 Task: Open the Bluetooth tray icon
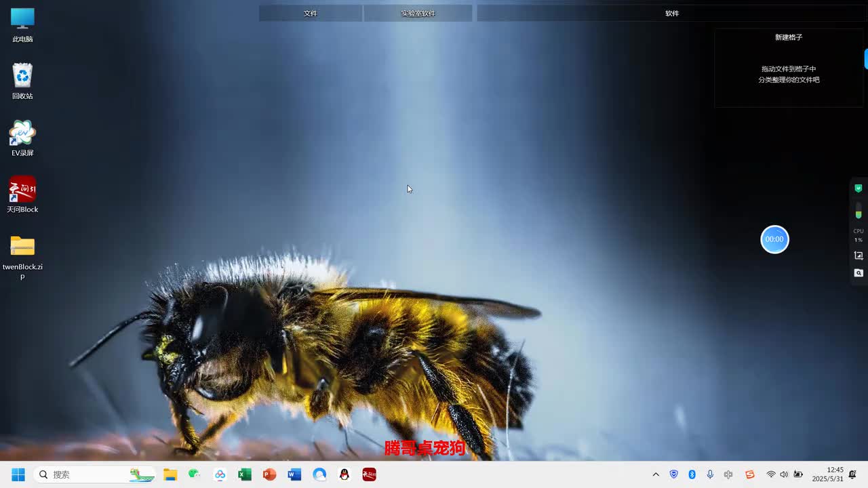tap(692, 474)
